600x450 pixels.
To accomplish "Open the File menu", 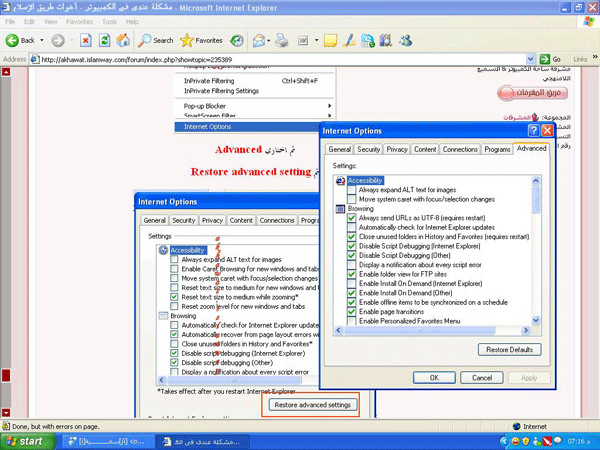I will pos(10,22).
